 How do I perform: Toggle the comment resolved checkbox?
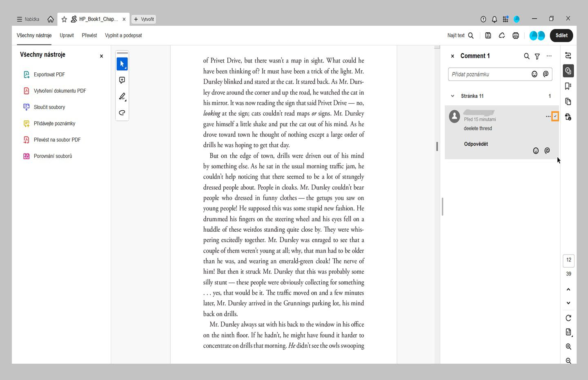555,116
